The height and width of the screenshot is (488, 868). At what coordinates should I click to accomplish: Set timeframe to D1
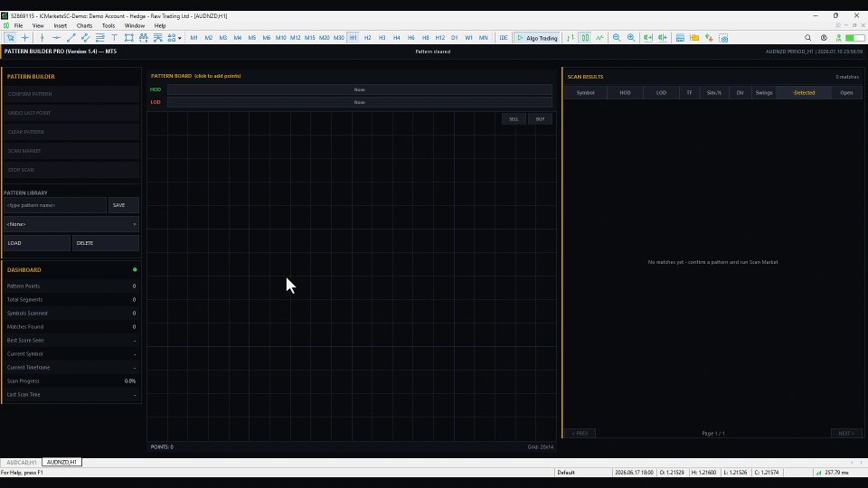coord(455,38)
